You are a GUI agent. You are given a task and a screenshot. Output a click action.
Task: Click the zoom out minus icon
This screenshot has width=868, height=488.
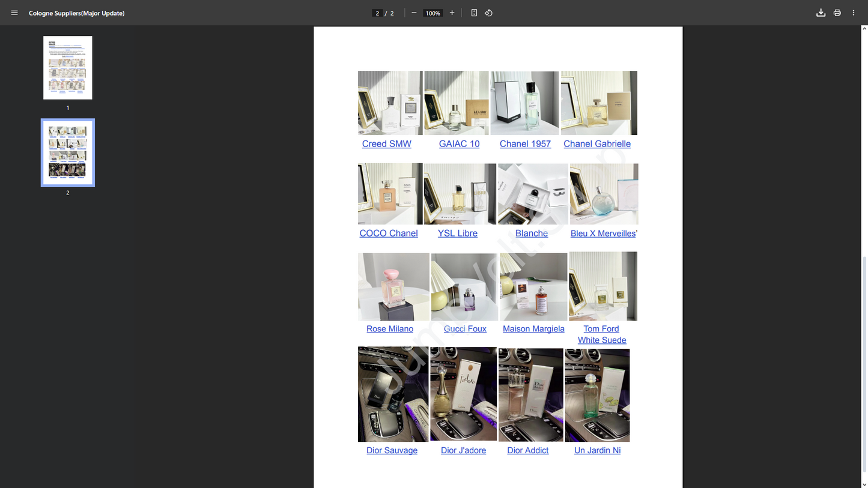coord(414,13)
